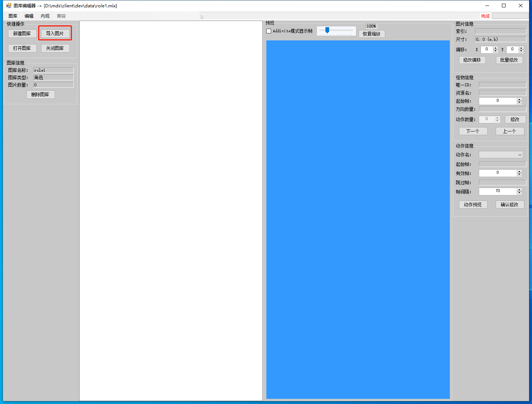
Task: Confirm changes with 确认修改 button
Action: [x=510, y=205]
